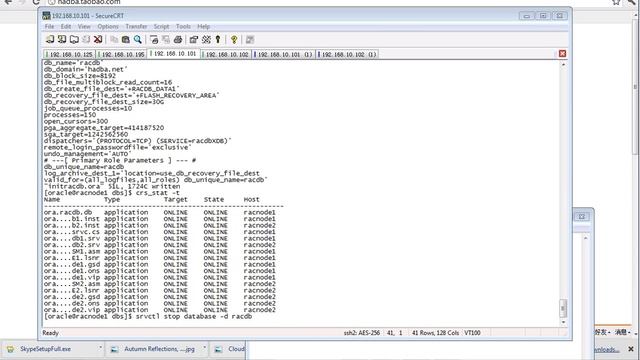
Task: Open the Options menu
Action: 108,26
